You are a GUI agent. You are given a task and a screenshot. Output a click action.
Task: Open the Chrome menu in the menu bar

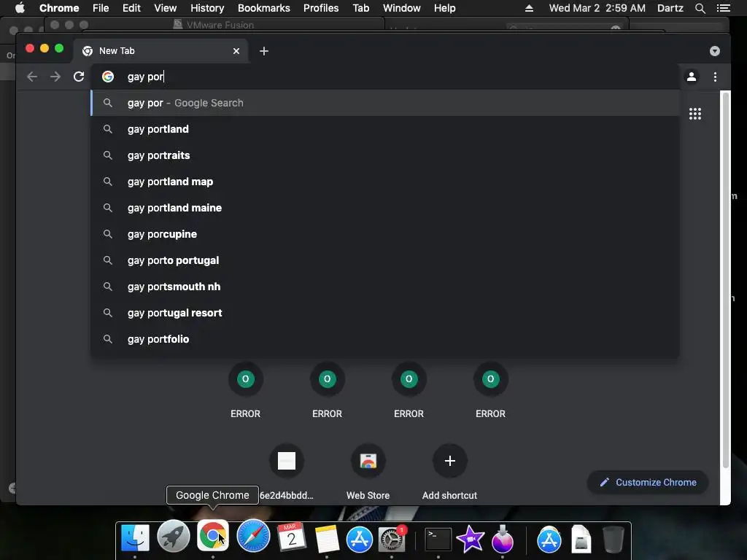(x=59, y=8)
